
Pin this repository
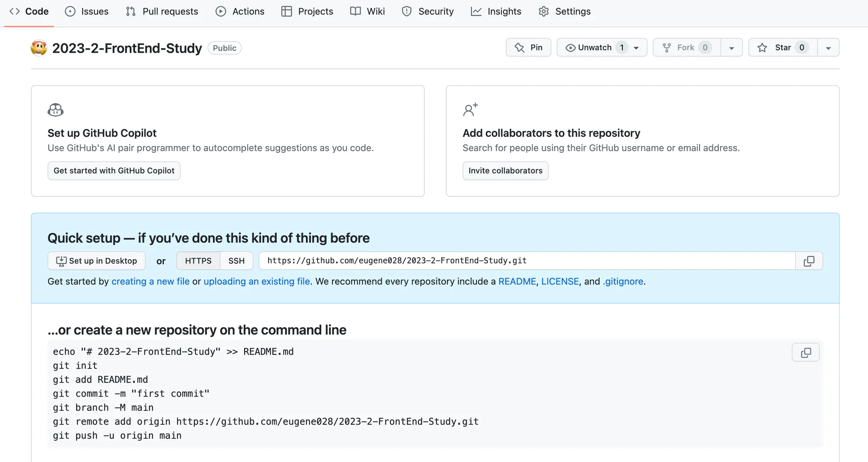[528, 48]
